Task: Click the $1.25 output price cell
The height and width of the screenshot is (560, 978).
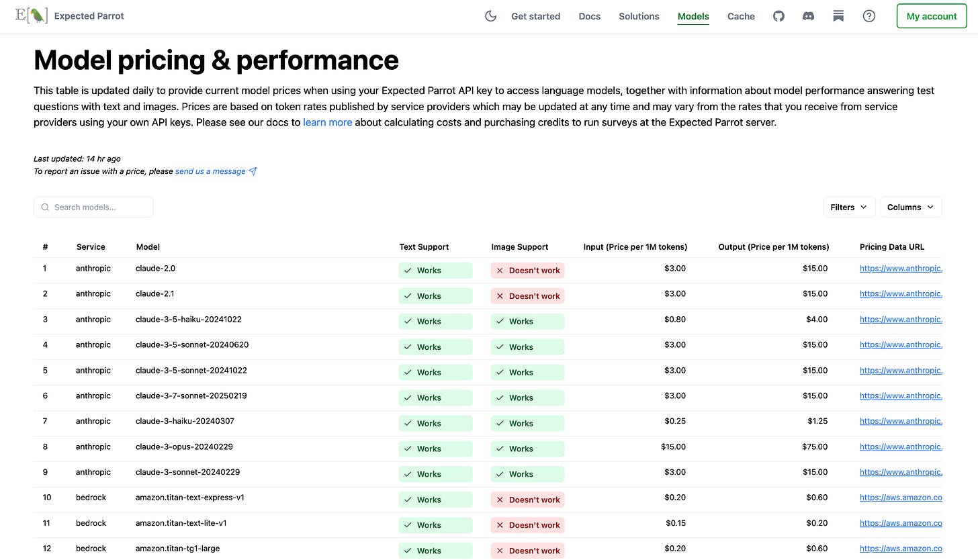Action: pyautogui.click(x=817, y=422)
